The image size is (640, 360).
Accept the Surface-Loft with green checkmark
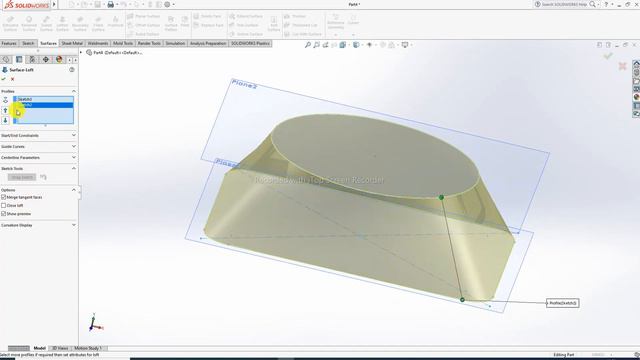click(x=4, y=79)
